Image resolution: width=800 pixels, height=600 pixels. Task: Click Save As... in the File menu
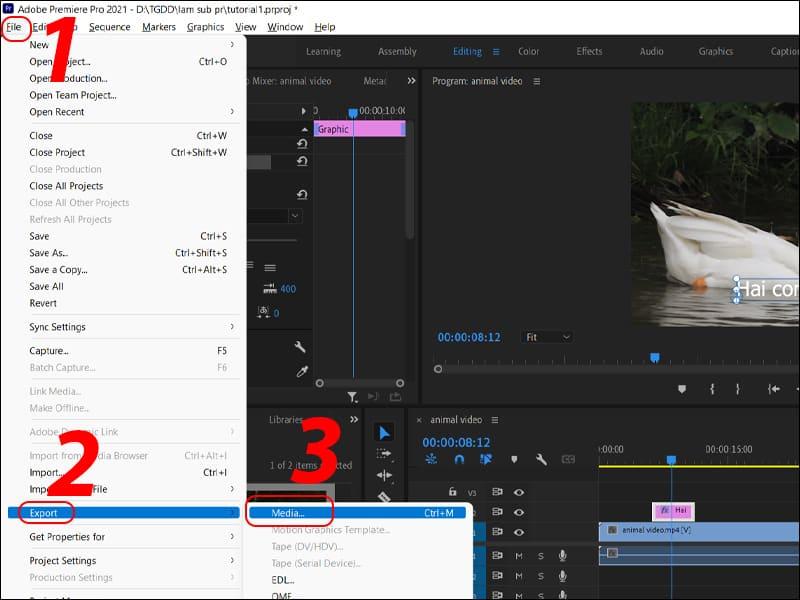click(50, 253)
